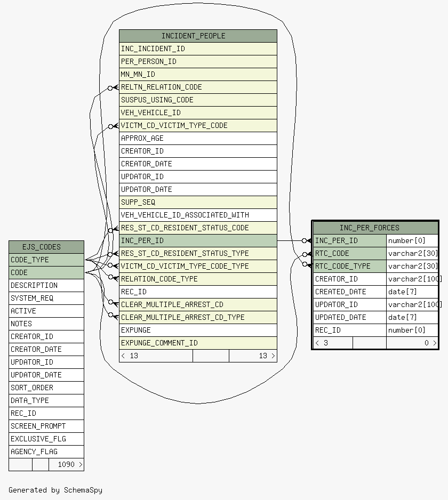The width and height of the screenshot is (448, 500).
Task: Open the EJS_CODES table header
Action: (46, 247)
